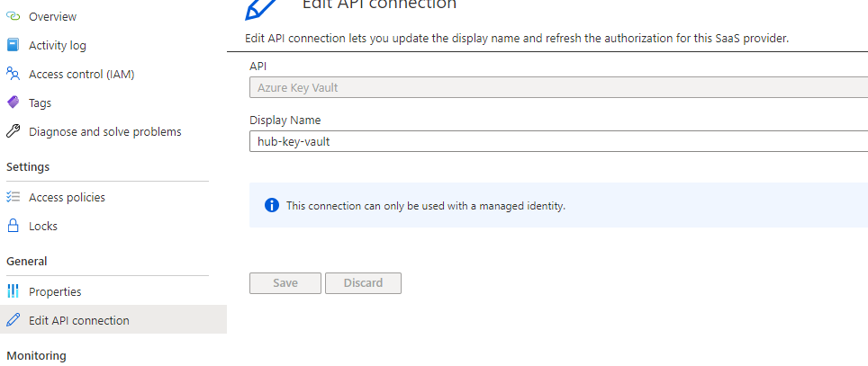The width and height of the screenshot is (868, 366).
Task: Click the Activity log icon
Action: (13, 45)
